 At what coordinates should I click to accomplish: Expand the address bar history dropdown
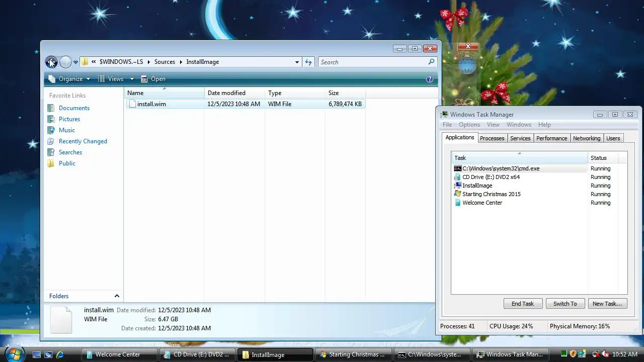coord(297,62)
